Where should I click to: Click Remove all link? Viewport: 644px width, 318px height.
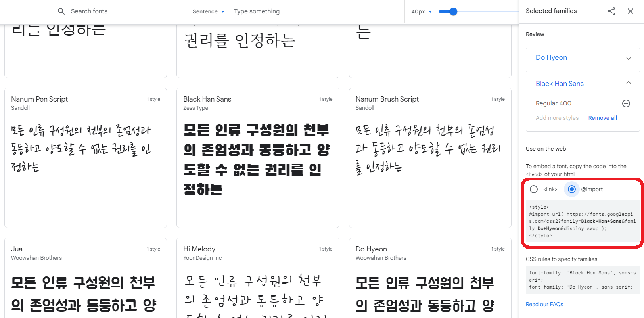[x=602, y=118]
